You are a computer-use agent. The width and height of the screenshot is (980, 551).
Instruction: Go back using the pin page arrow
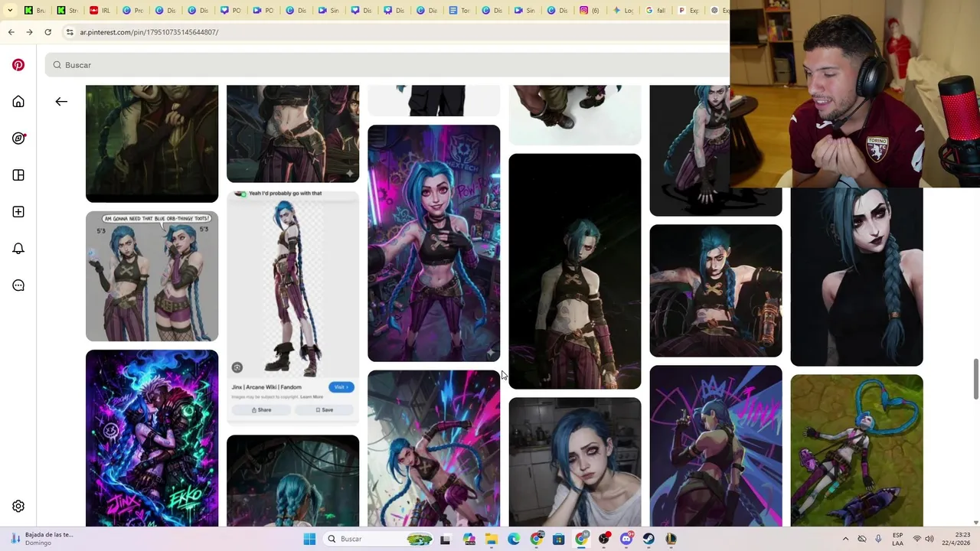tap(61, 101)
